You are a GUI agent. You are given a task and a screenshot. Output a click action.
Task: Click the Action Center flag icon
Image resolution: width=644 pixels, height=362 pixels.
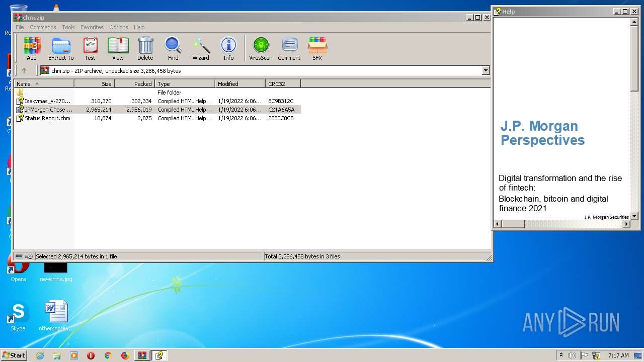pyautogui.click(x=584, y=355)
